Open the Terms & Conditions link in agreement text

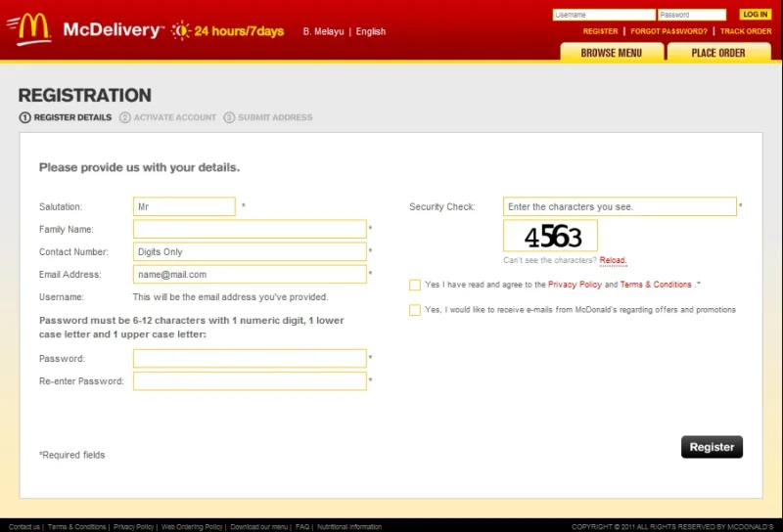click(x=656, y=285)
